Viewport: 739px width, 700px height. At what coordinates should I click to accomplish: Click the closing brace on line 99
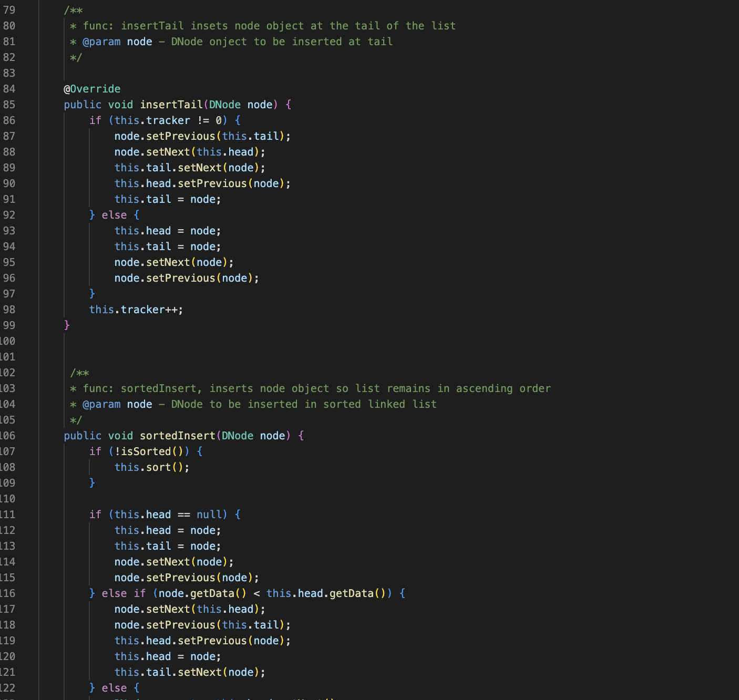pyautogui.click(x=67, y=325)
